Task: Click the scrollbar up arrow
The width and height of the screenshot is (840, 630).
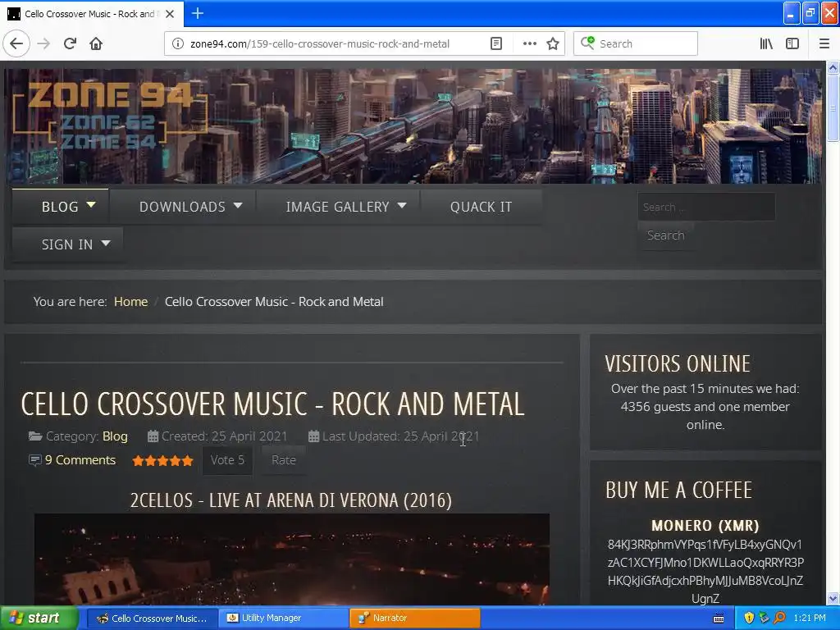Action: pos(833,67)
